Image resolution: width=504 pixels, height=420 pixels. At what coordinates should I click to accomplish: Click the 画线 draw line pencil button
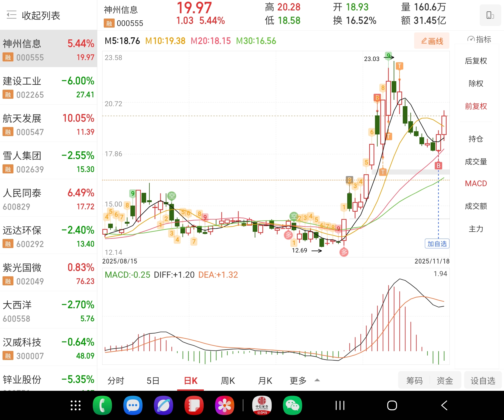[432, 41]
